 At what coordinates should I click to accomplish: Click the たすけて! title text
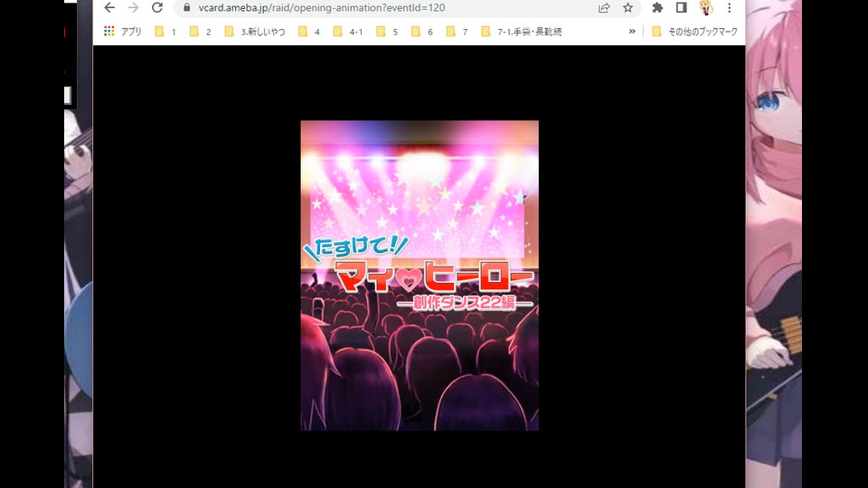[356, 248]
